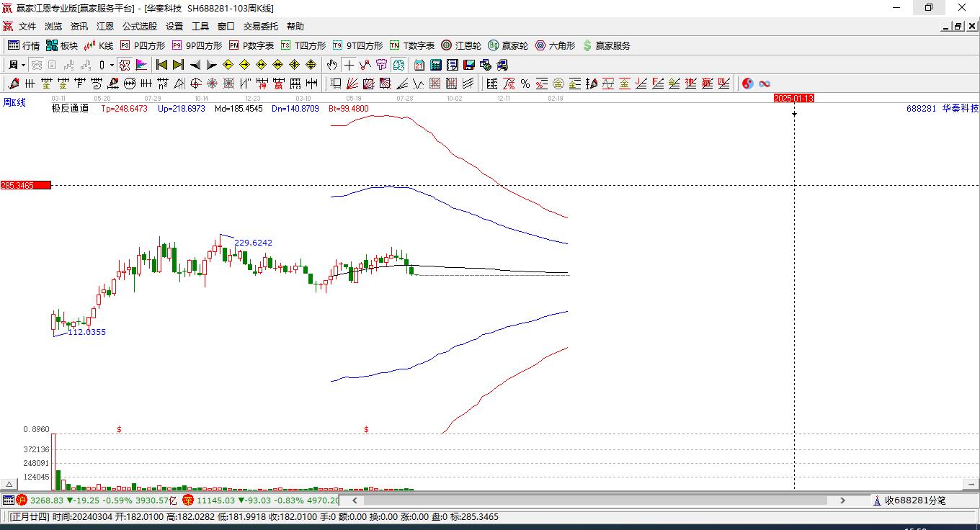Click the 周K线 chart label

coord(14,103)
